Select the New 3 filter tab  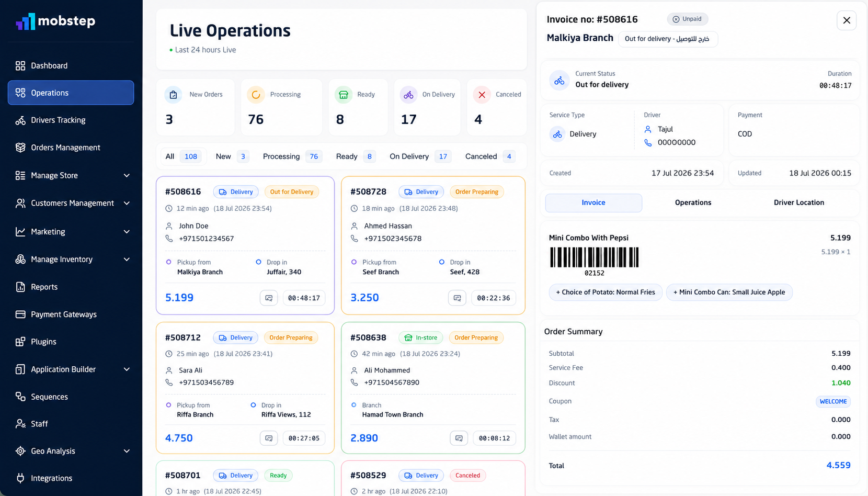click(232, 156)
